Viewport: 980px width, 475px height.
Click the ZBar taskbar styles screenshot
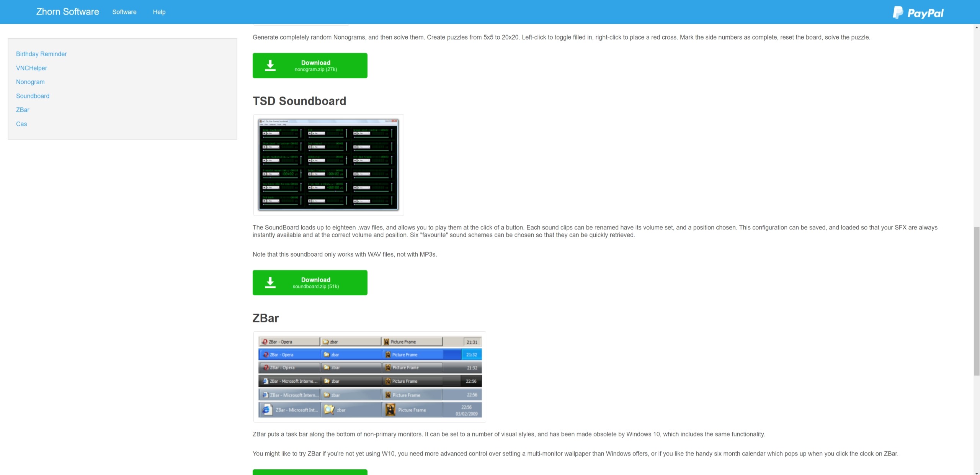(x=370, y=377)
